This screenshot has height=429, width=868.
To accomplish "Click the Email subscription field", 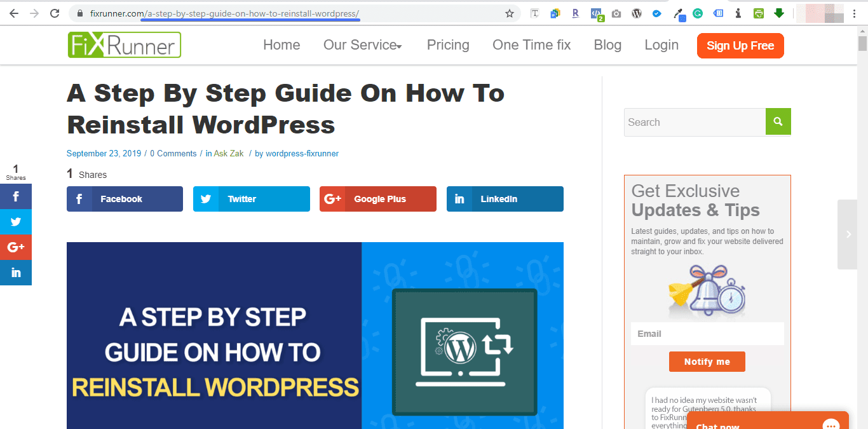I will [707, 334].
